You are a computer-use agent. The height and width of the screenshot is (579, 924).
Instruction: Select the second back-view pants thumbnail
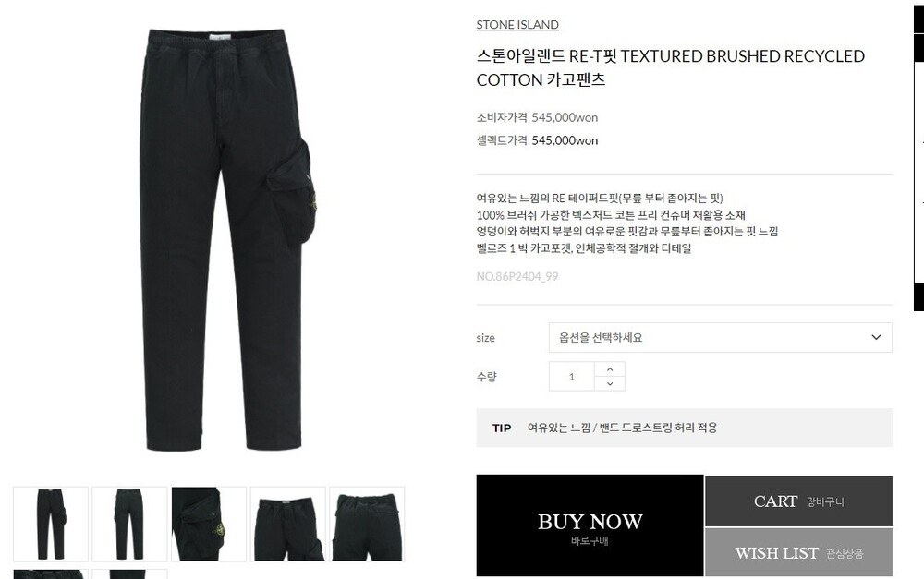[129, 524]
